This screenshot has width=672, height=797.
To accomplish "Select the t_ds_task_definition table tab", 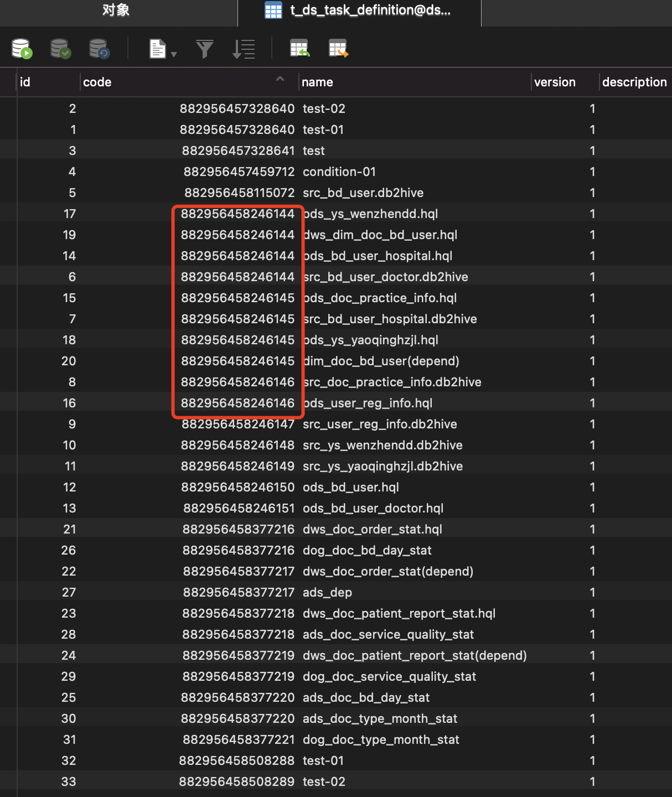I will click(x=359, y=10).
